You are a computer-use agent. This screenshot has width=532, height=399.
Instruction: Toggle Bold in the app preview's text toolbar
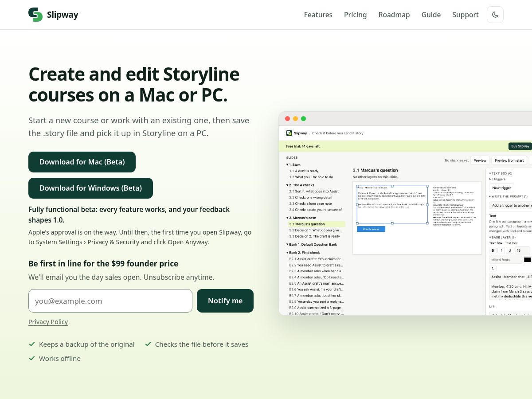coord(493,250)
